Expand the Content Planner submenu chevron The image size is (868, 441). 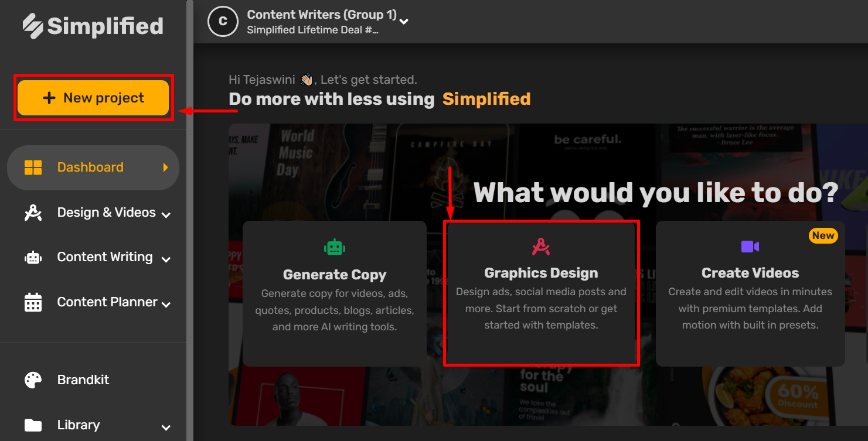[166, 305]
